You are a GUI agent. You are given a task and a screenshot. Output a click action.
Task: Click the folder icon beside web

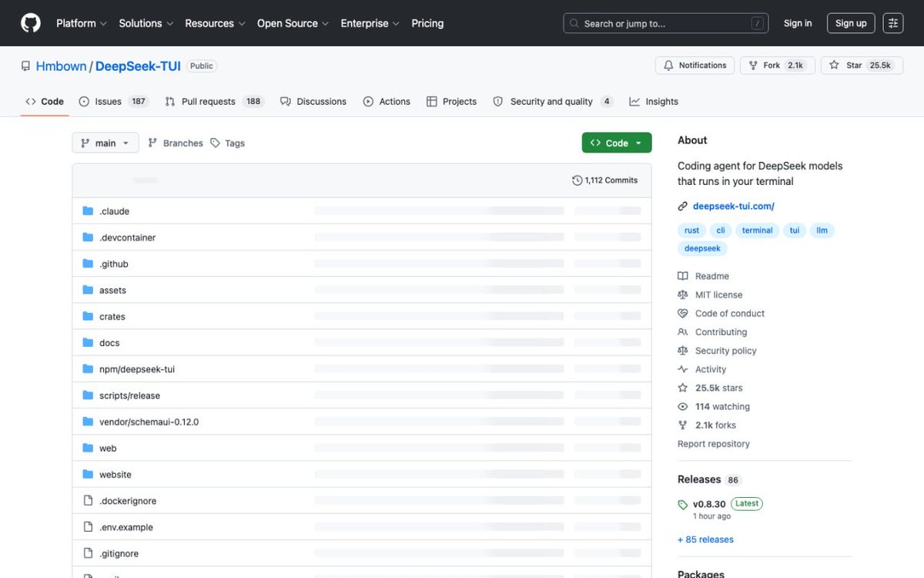point(88,448)
